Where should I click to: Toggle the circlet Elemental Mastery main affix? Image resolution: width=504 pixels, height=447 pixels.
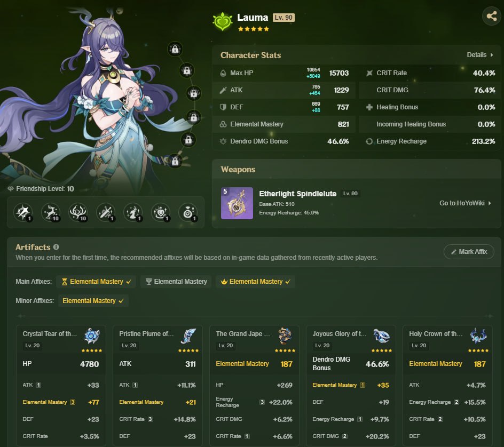click(x=255, y=282)
